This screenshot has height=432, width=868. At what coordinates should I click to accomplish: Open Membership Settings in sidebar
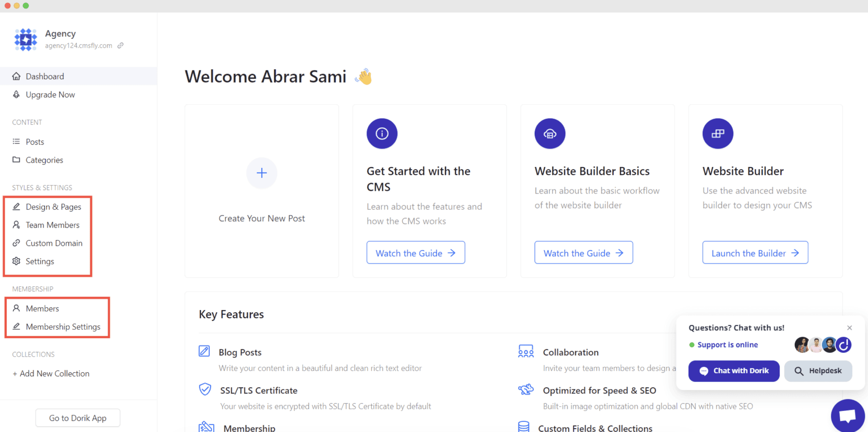tap(63, 327)
